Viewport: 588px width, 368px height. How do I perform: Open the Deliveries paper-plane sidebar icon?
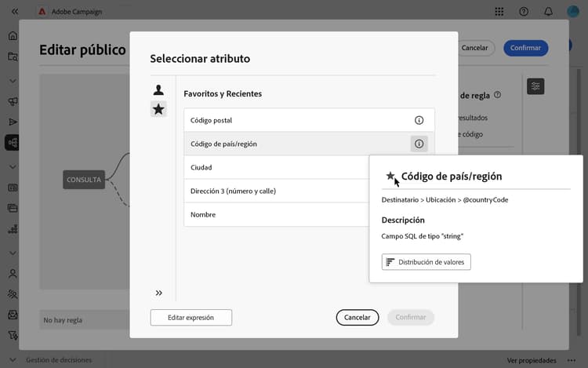(x=13, y=122)
